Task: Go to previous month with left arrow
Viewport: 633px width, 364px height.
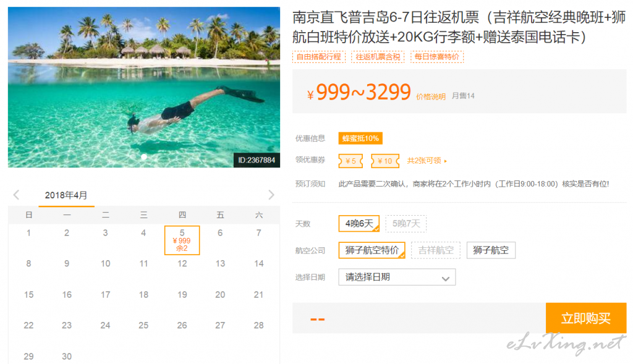Action: (16, 195)
